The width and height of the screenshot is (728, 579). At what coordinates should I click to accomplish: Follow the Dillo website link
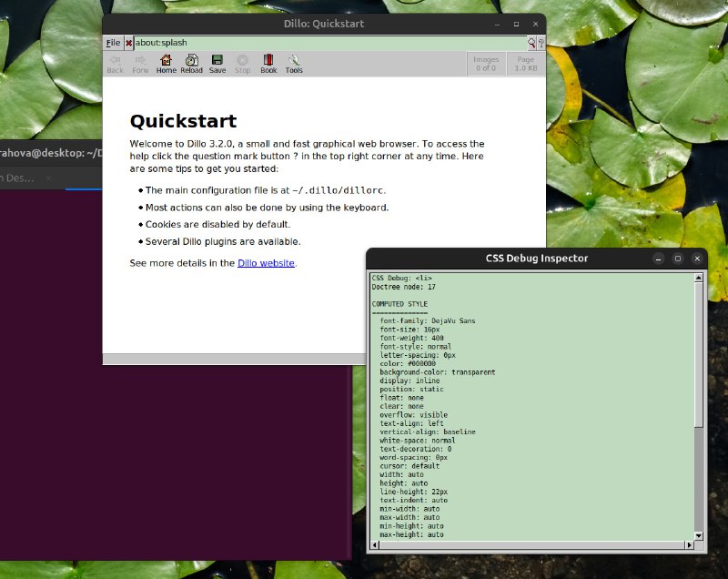266,263
